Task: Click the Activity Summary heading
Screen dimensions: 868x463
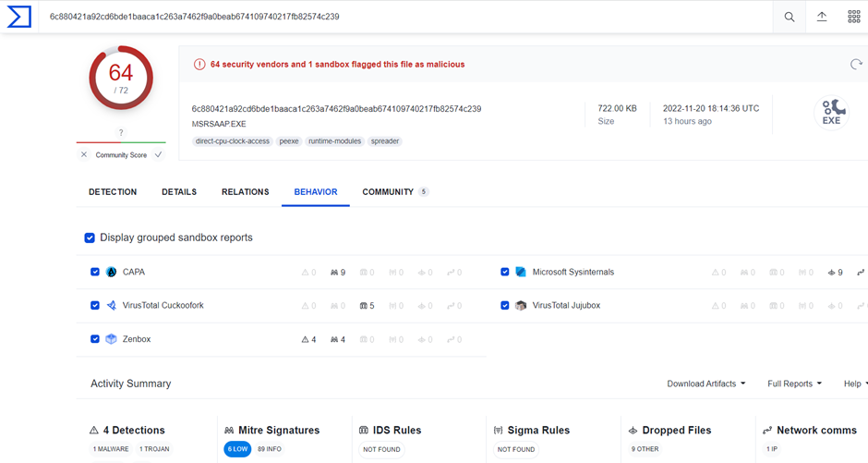Action: pyautogui.click(x=130, y=384)
